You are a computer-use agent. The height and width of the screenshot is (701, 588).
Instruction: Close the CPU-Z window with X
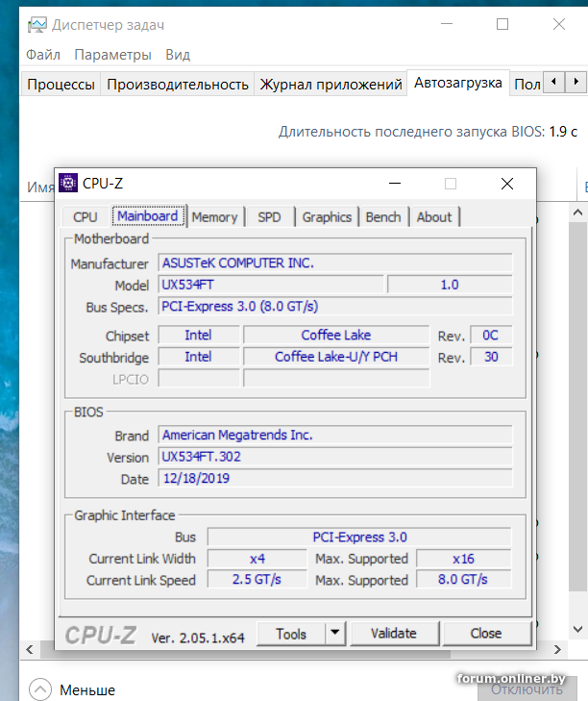[x=507, y=184]
